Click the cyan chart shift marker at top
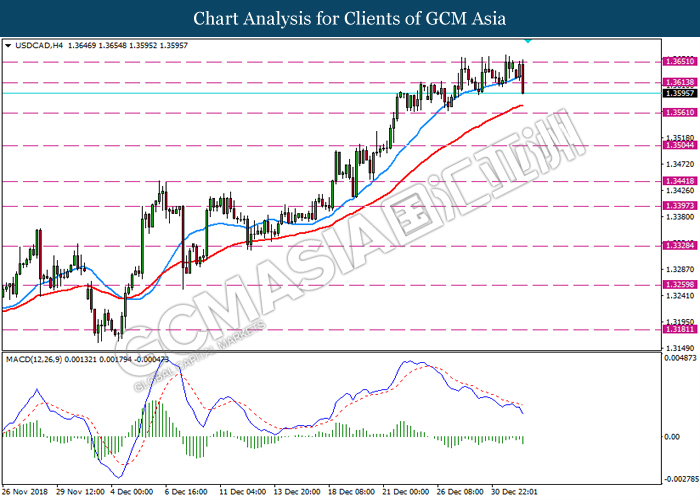 click(x=528, y=41)
